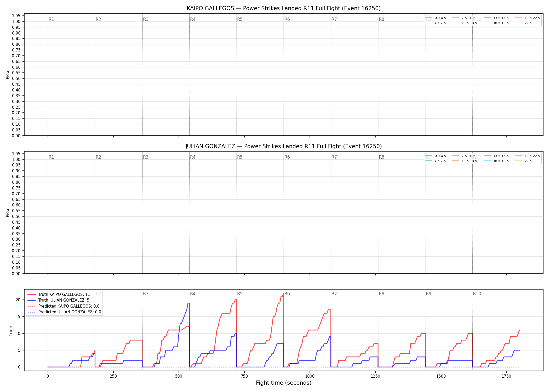549x392 pixels.
Task: Click the R2 round marker in top chart
Action: tap(98, 19)
